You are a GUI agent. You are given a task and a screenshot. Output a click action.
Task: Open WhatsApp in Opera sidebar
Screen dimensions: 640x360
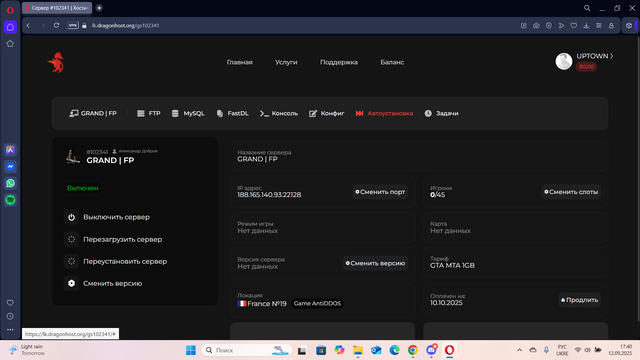(x=10, y=183)
